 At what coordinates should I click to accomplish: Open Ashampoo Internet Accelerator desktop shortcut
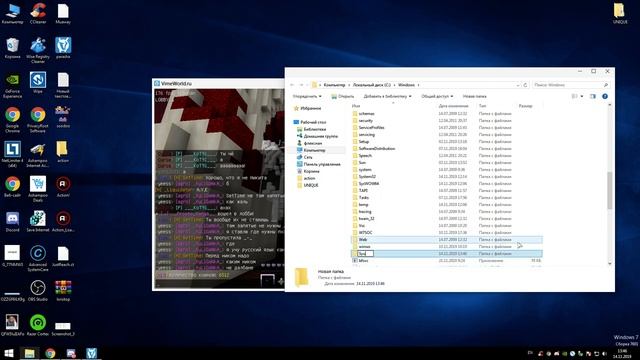click(38, 155)
